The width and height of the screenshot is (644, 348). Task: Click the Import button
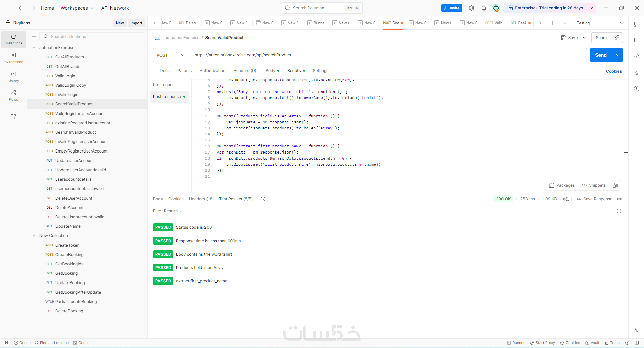(x=136, y=23)
